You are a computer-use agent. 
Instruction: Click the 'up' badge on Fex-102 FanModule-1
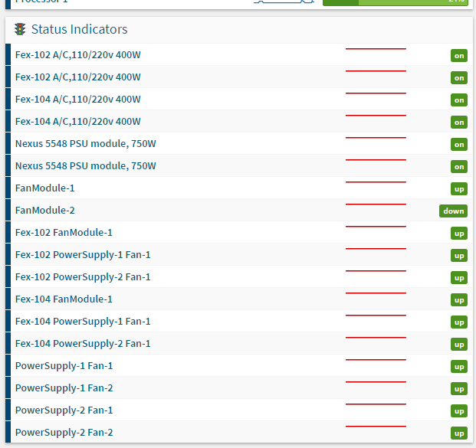point(459,234)
